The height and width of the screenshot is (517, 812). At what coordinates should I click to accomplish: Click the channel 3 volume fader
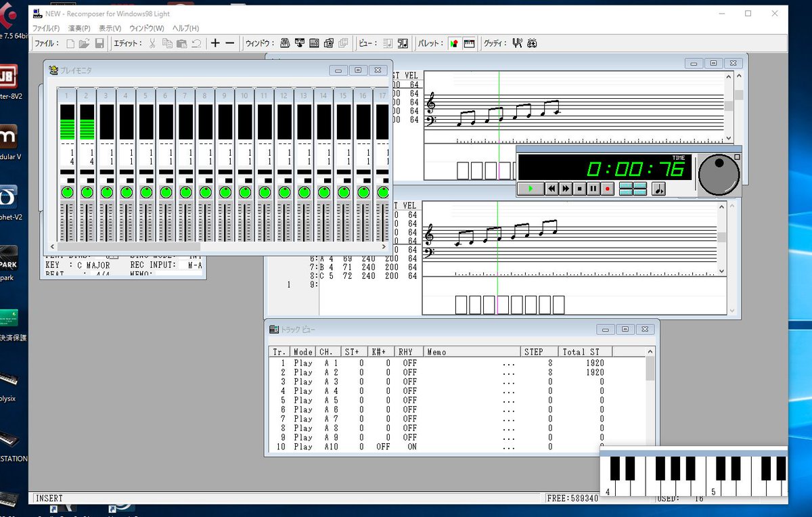pos(106,221)
